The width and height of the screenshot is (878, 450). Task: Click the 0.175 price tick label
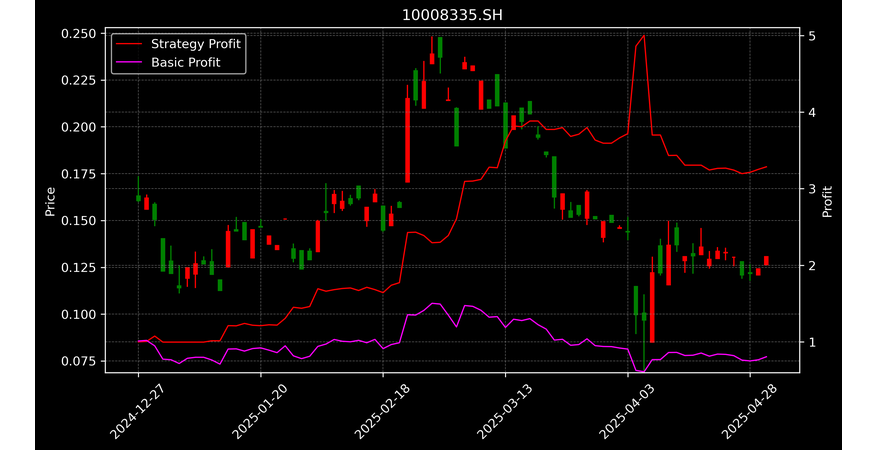79,174
